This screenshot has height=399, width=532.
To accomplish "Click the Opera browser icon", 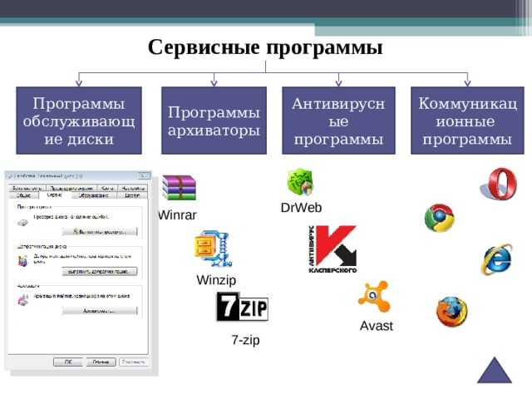I will (499, 184).
